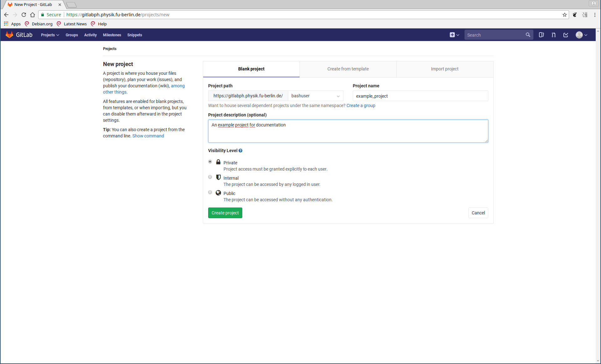
Task: Open the issues board icon in navbar
Action: tap(541, 35)
